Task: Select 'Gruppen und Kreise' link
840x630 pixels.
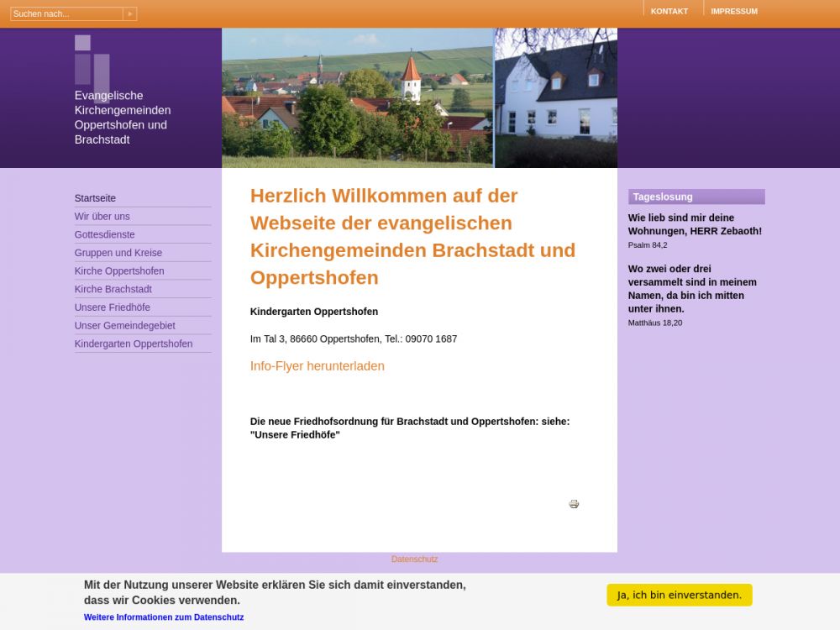Action: point(118,253)
